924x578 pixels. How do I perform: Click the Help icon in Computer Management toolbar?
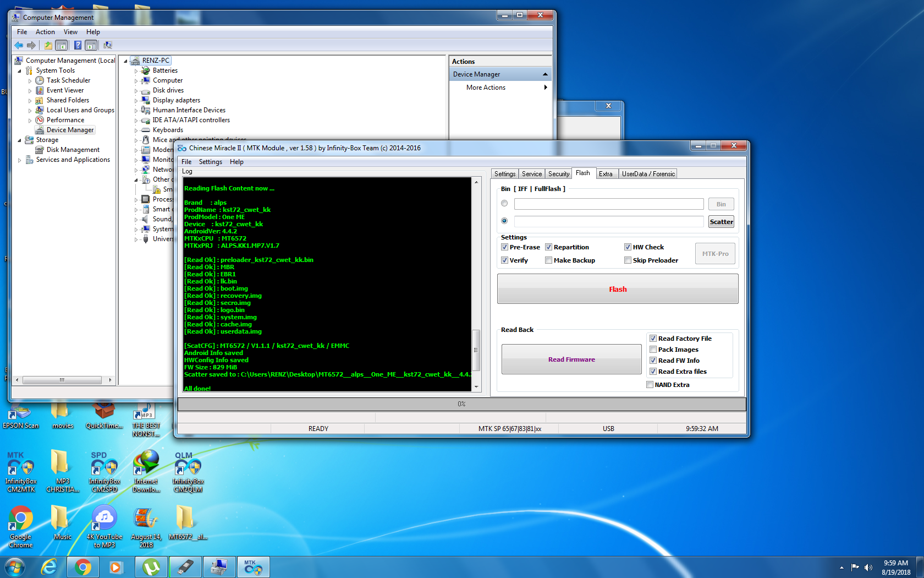pos(78,45)
